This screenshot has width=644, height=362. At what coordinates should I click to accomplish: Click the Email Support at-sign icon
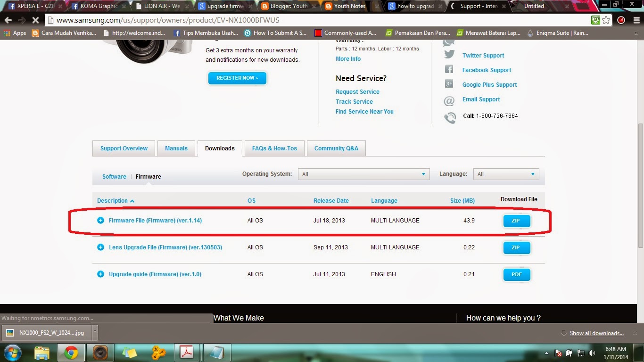tap(449, 101)
